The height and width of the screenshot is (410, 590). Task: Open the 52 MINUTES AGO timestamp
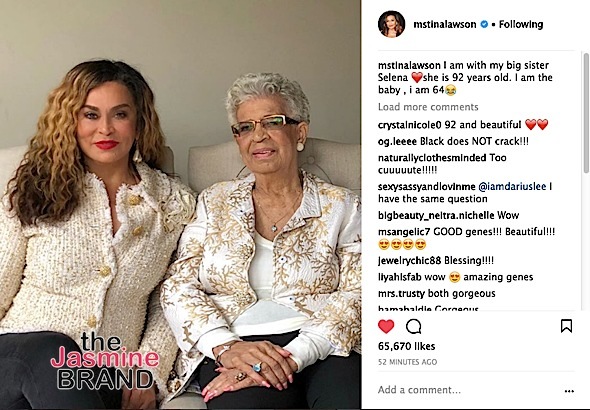pyautogui.click(x=408, y=362)
